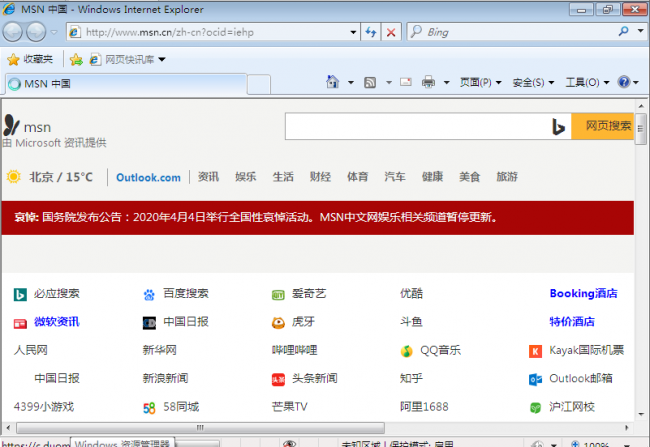Click the Kayak国际机票 orange K icon

535,352
